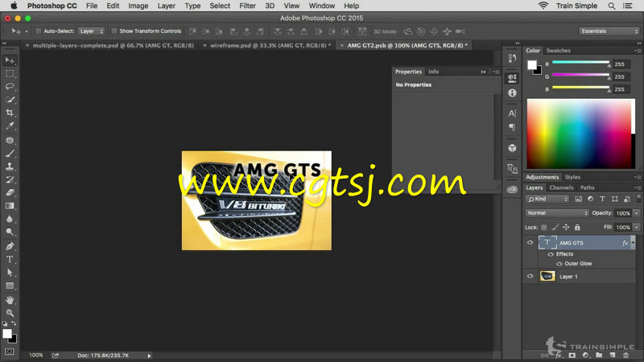
Task: Hide Layer 1 visibility eye
Action: [530, 276]
